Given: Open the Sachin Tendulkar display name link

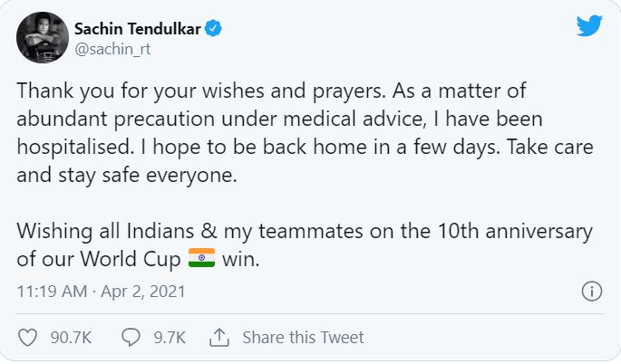Looking at the screenshot, I should (138, 28).
